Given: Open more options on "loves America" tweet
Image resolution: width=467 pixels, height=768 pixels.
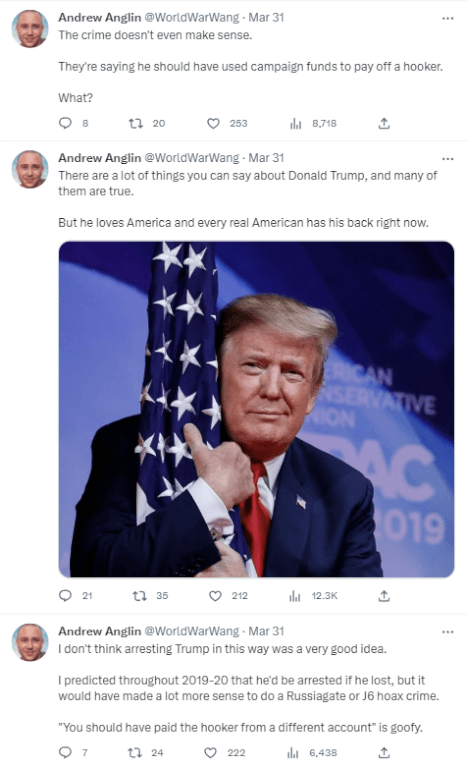Looking at the screenshot, I should coord(447,159).
